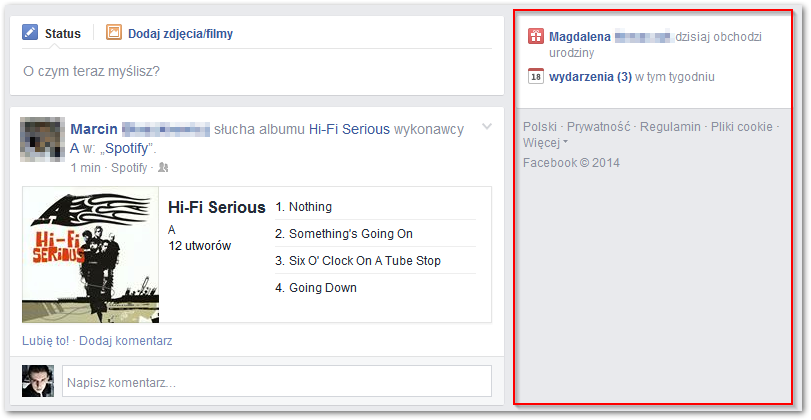Open the Regulamin footer link
811x420 pixels.
click(x=670, y=127)
